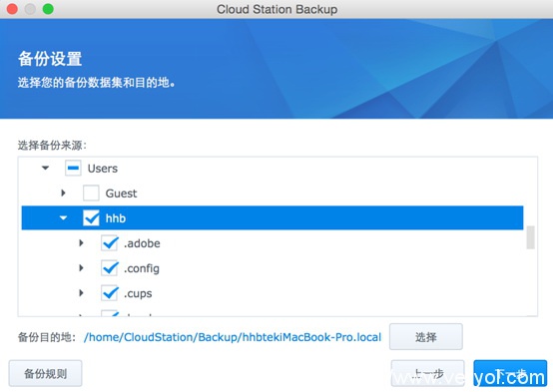Click the 选择 destination button

[425, 337]
